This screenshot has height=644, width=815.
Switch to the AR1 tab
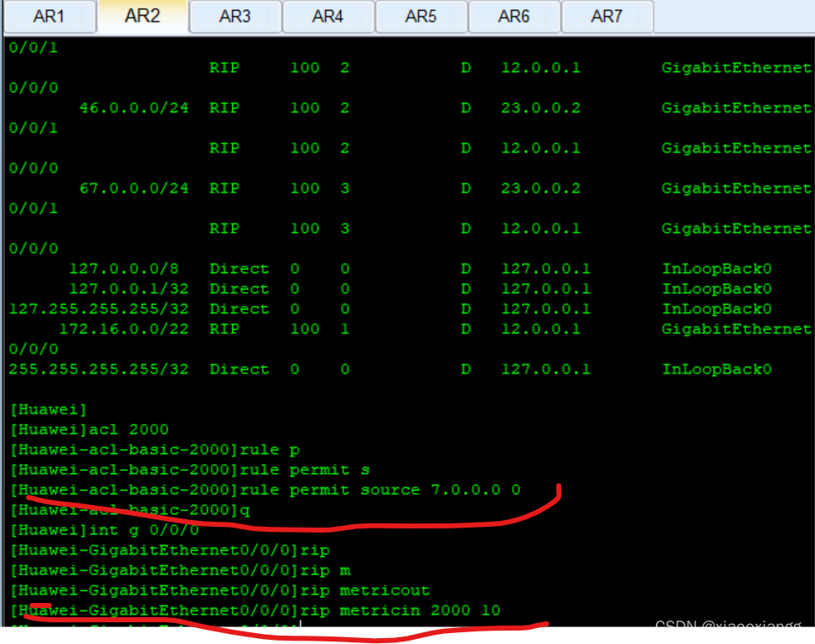(49, 17)
